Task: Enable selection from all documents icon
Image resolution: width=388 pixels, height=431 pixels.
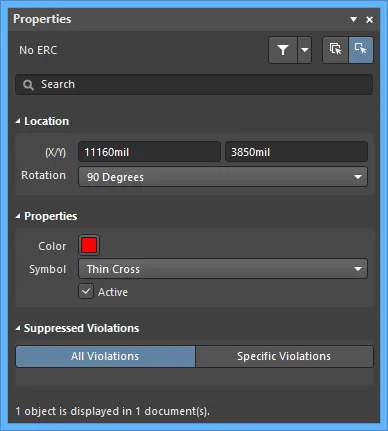Action: 335,50
